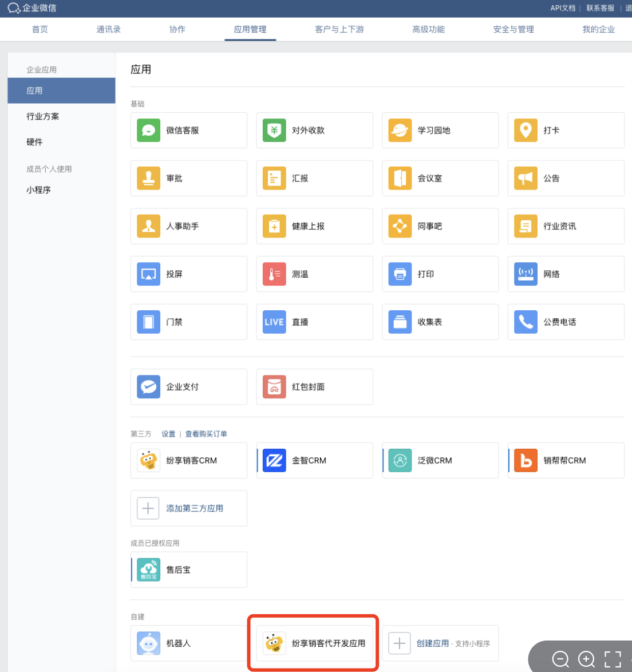This screenshot has width=632, height=672.
Task: Open the 网络 router icon
Action: click(x=526, y=274)
